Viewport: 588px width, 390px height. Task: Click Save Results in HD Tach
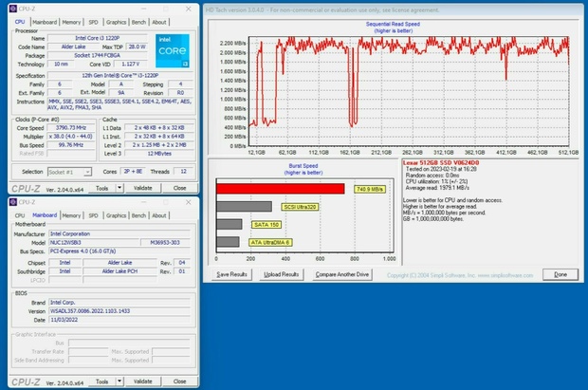click(231, 274)
